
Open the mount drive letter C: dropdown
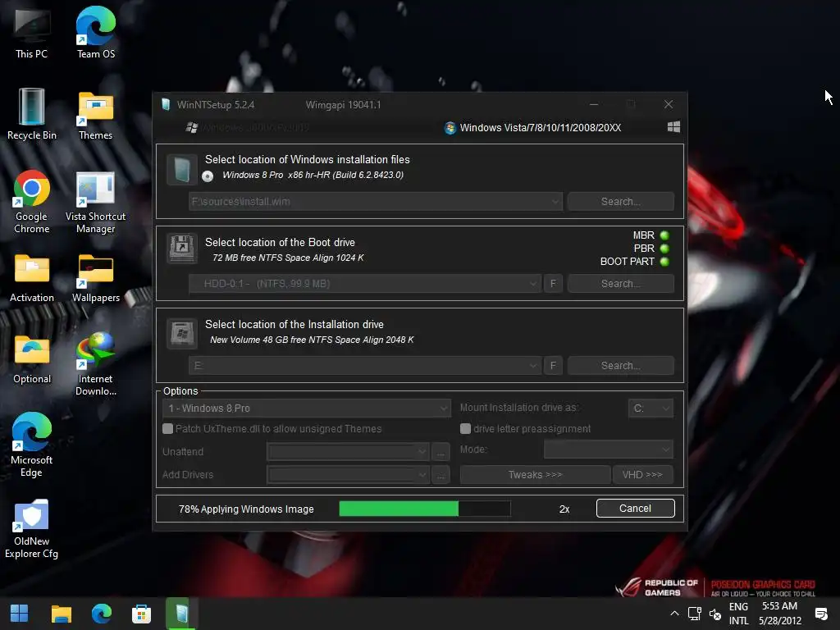point(651,409)
